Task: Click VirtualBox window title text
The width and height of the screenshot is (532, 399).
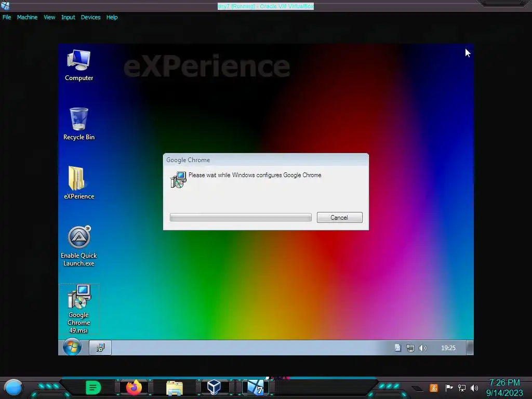Action: 265,6
